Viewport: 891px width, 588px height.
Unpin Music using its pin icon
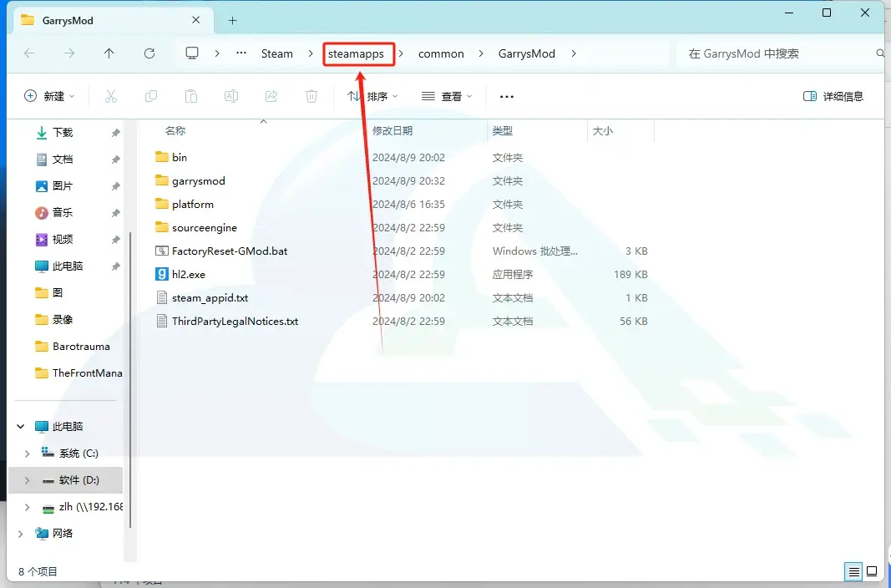115,213
